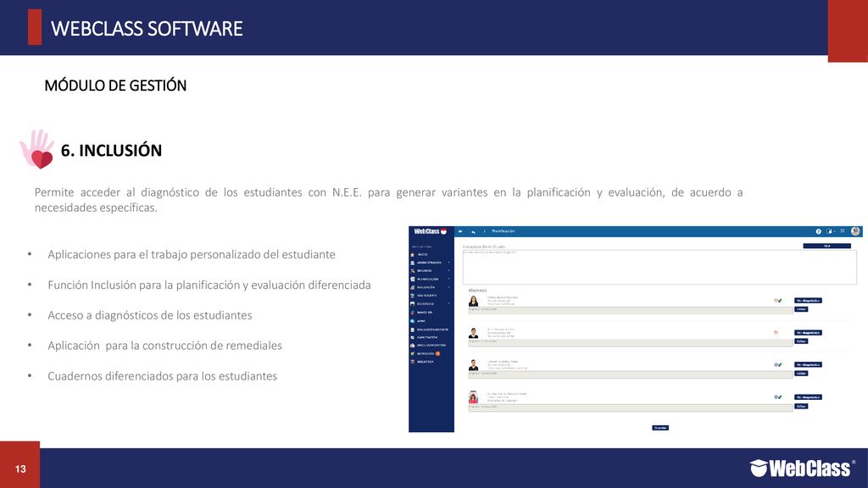Select Evaluación in the sidebar menu
The image size is (868, 488).
pos(426,287)
